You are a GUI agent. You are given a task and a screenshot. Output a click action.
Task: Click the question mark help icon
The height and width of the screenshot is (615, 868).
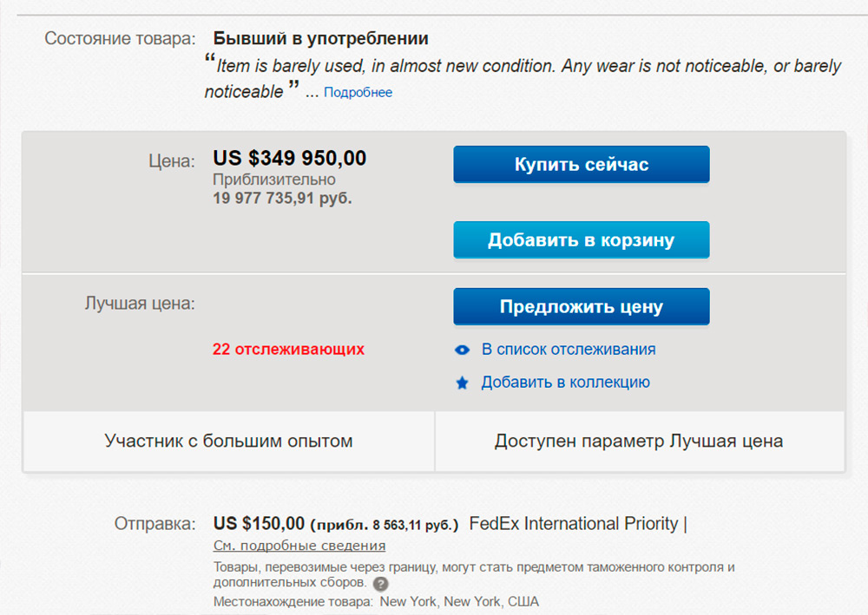(380, 584)
